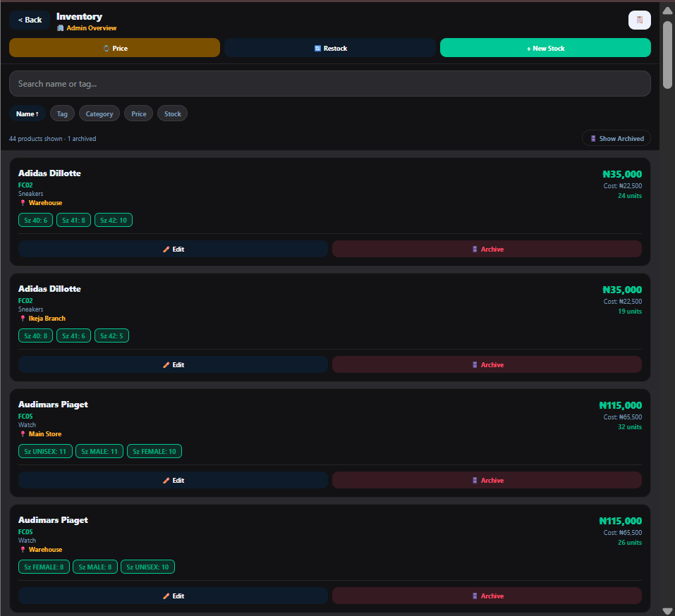Sort products by Tag
Viewport: 675px width, 616px height.
[x=62, y=113]
